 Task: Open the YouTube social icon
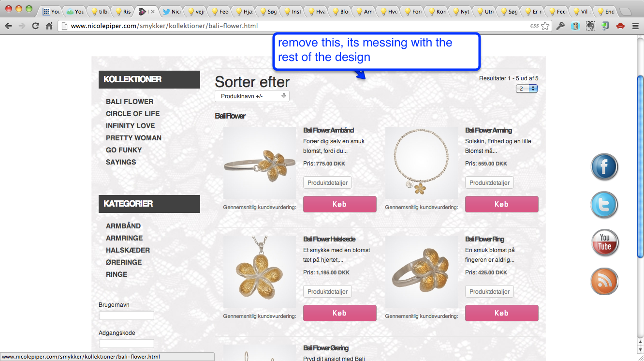tap(605, 243)
